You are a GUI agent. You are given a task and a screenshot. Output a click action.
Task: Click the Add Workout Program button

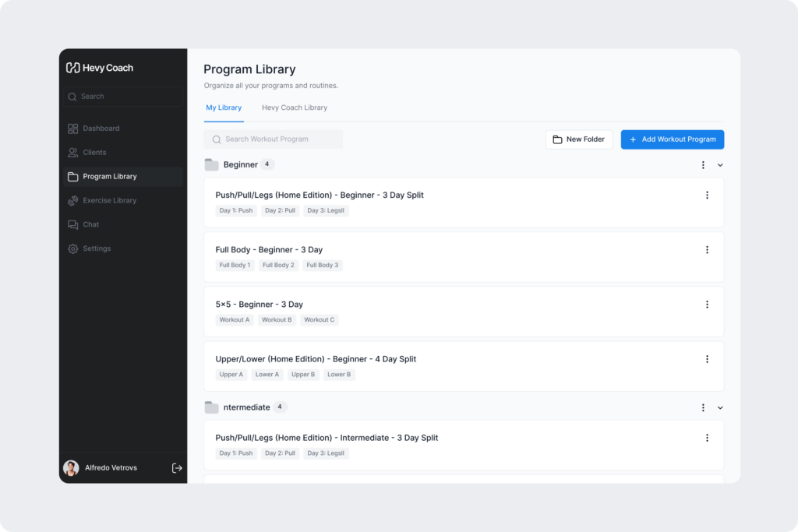(x=672, y=139)
